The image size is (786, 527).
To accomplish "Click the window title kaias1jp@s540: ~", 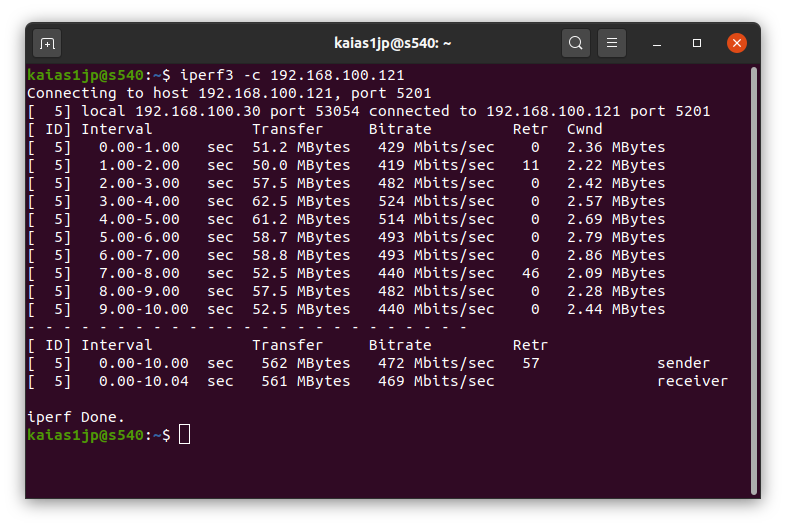I will 392,43.
